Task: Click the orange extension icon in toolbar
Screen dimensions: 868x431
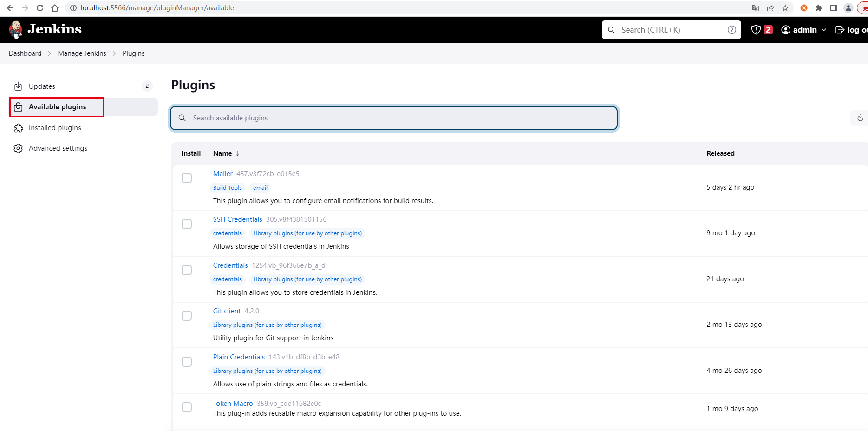Action: tap(804, 8)
